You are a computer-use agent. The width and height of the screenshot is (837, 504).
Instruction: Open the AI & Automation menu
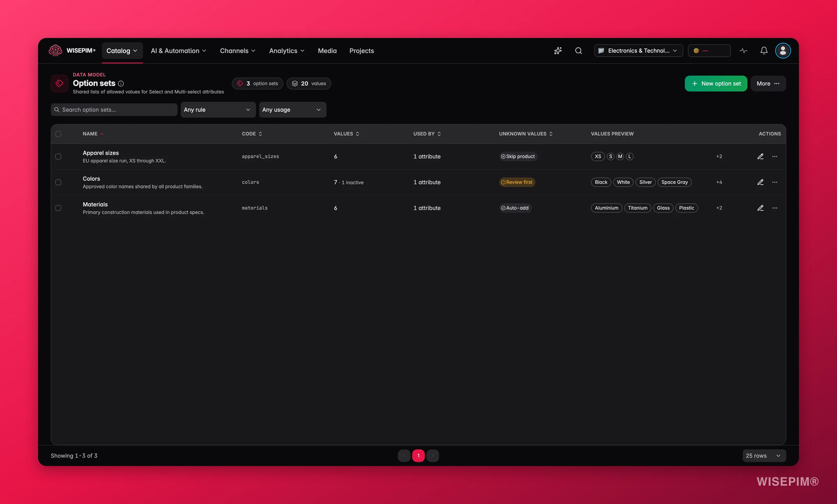(x=178, y=51)
